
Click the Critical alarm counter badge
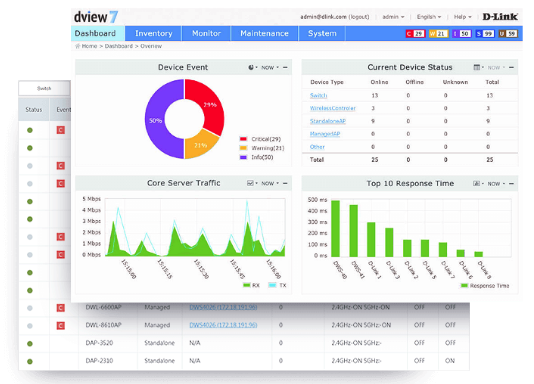pos(415,34)
